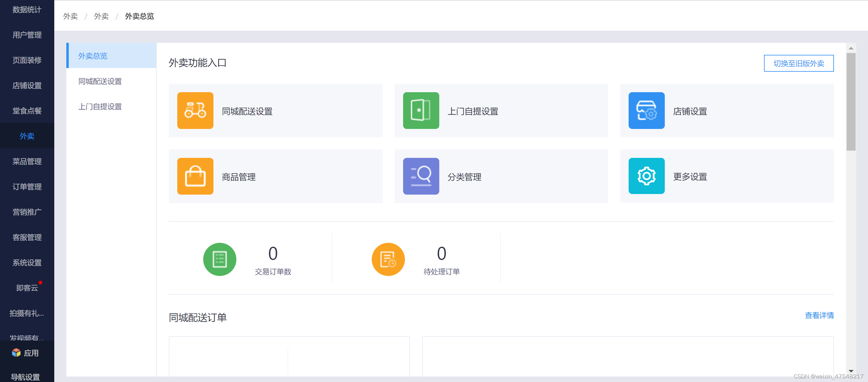This screenshot has height=382, width=868.
Task: Open 订单管理 in the left sidebar
Action: point(27,186)
